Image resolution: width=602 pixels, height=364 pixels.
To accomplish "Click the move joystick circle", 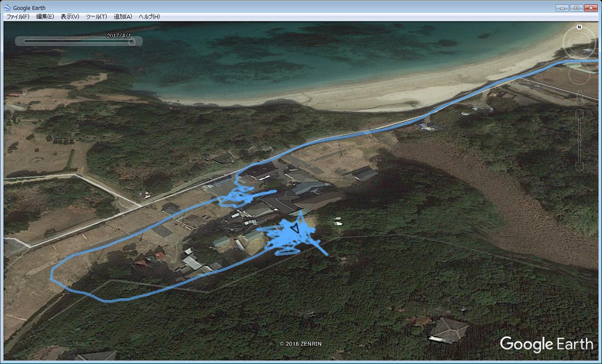I will point(579,76).
